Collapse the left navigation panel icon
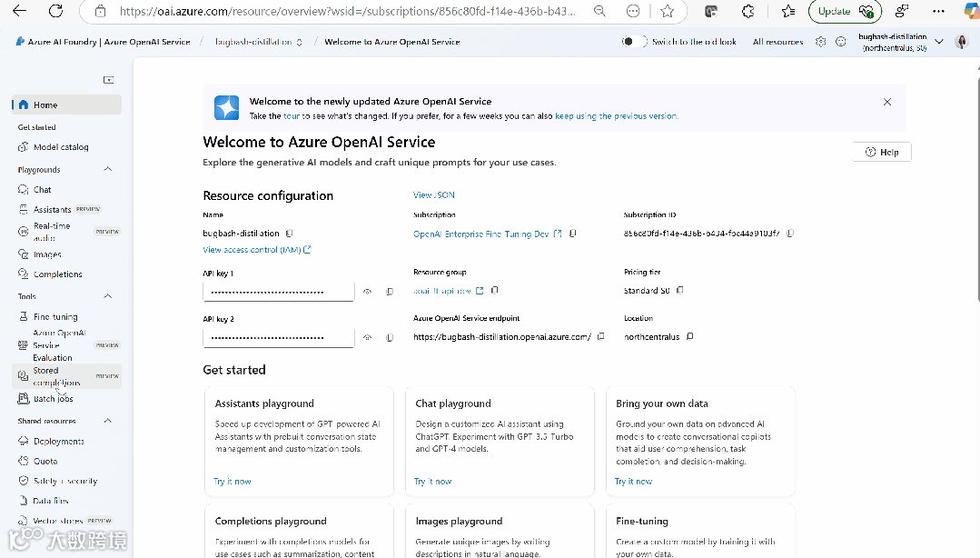Screen dimensions: 980x558 [x=109, y=80]
